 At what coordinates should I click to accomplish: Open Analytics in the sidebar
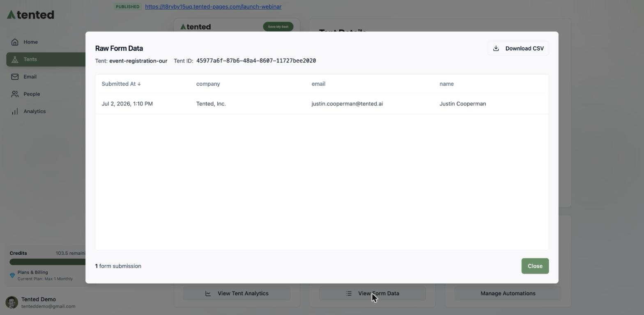46,111
